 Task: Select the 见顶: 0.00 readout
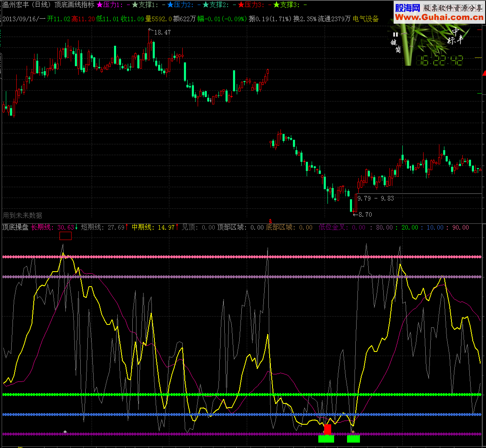pos(198,228)
